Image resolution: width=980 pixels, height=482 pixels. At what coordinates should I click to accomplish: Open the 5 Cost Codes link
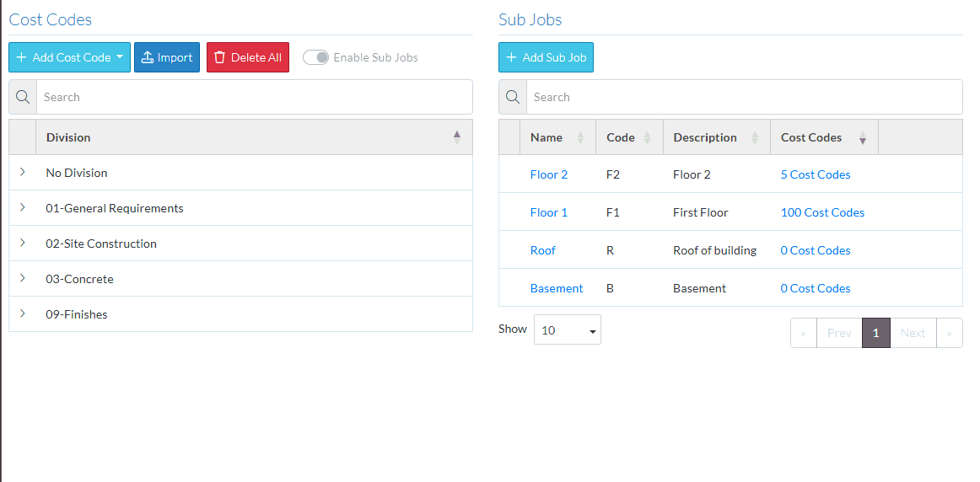click(816, 174)
